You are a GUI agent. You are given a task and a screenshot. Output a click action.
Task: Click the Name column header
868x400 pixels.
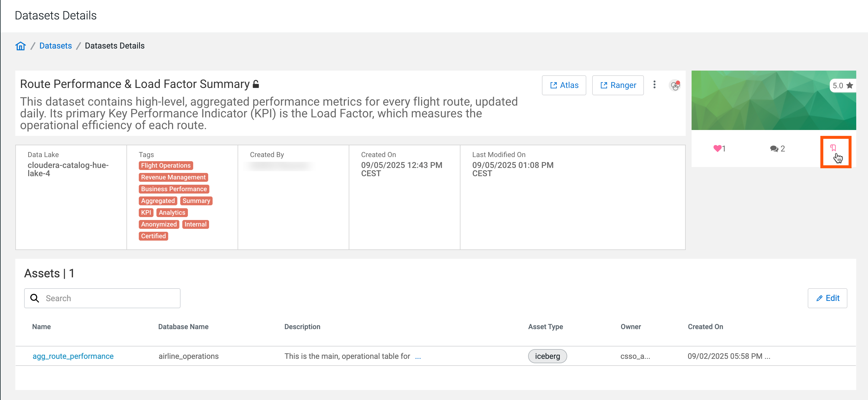[x=41, y=326]
